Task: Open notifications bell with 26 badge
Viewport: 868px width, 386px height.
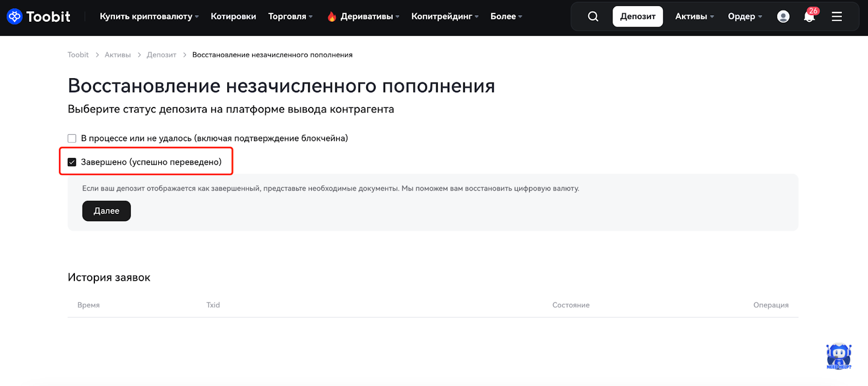Action: pyautogui.click(x=810, y=16)
